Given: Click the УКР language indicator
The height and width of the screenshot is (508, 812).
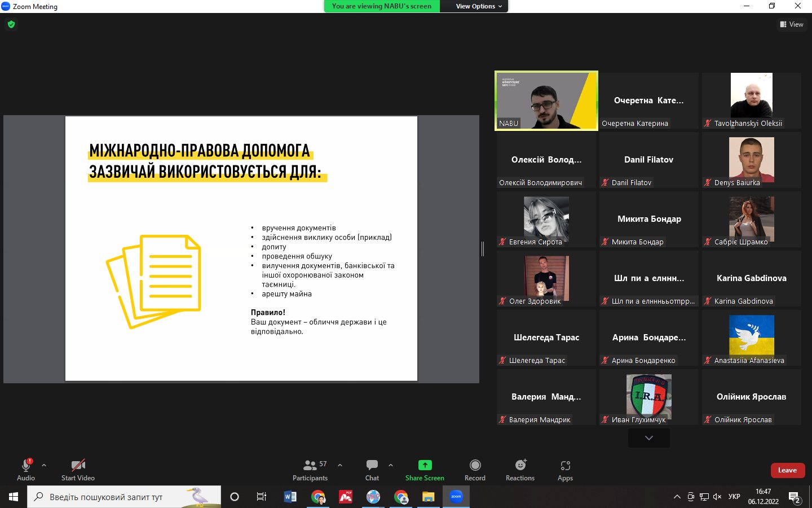Looking at the screenshot, I should [x=734, y=497].
